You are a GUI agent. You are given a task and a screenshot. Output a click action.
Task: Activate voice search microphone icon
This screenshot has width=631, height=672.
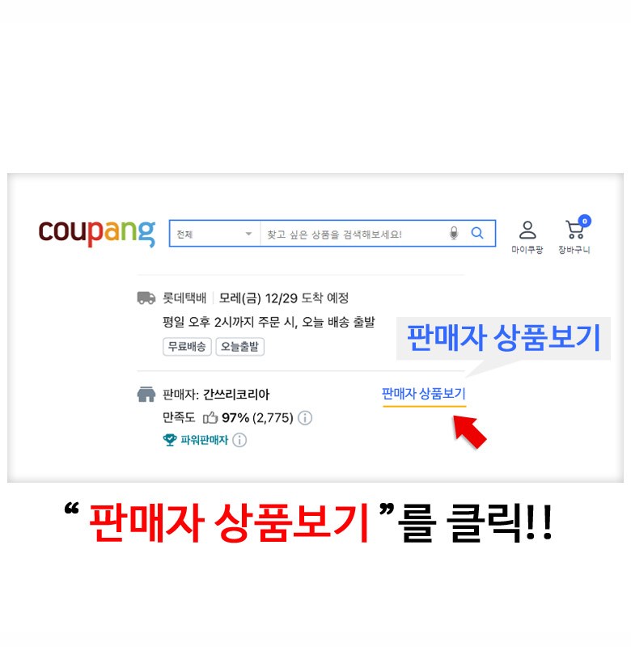tap(454, 233)
